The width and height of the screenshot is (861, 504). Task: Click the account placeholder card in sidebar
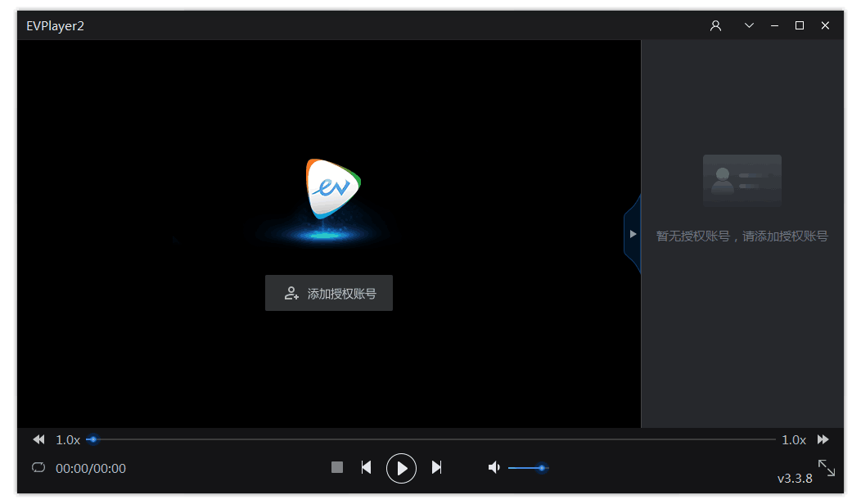(742, 180)
